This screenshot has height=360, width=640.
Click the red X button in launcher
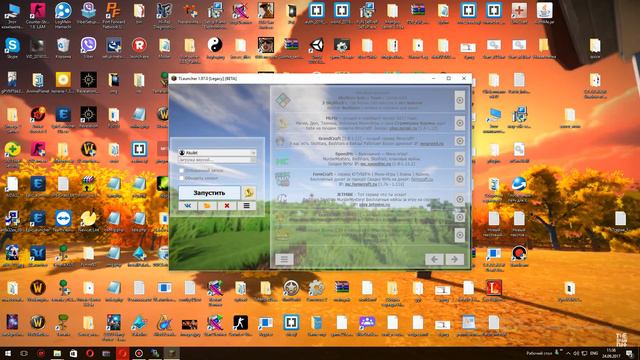click(x=227, y=206)
